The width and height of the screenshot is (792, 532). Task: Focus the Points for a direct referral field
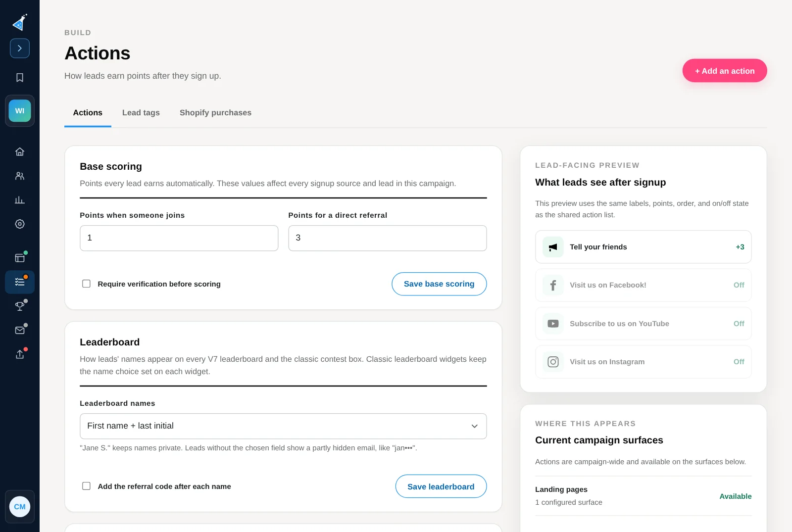tap(388, 238)
